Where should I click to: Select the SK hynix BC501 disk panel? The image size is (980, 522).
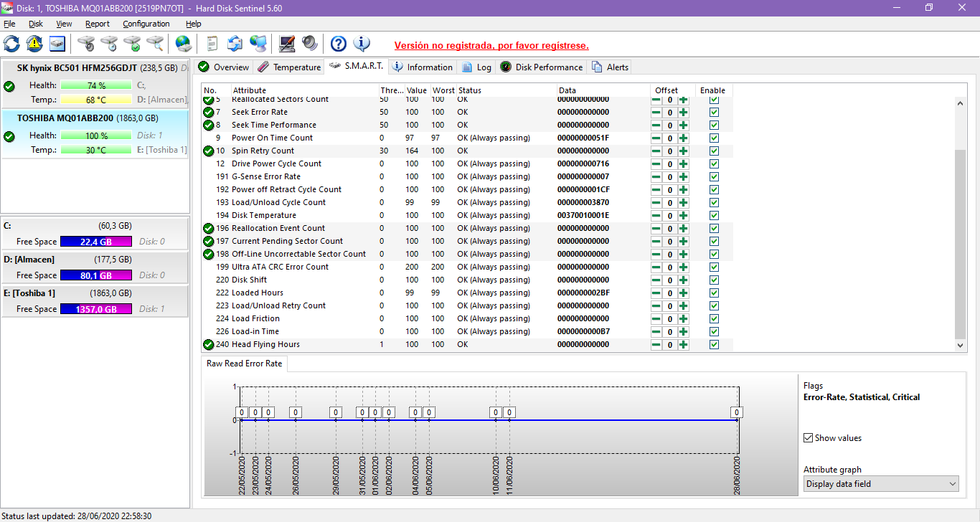coord(95,85)
